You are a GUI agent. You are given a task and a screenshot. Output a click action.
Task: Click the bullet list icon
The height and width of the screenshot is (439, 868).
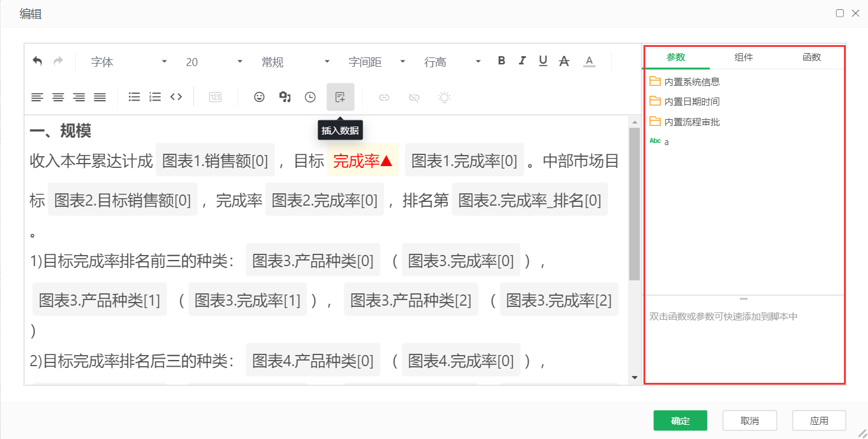134,97
